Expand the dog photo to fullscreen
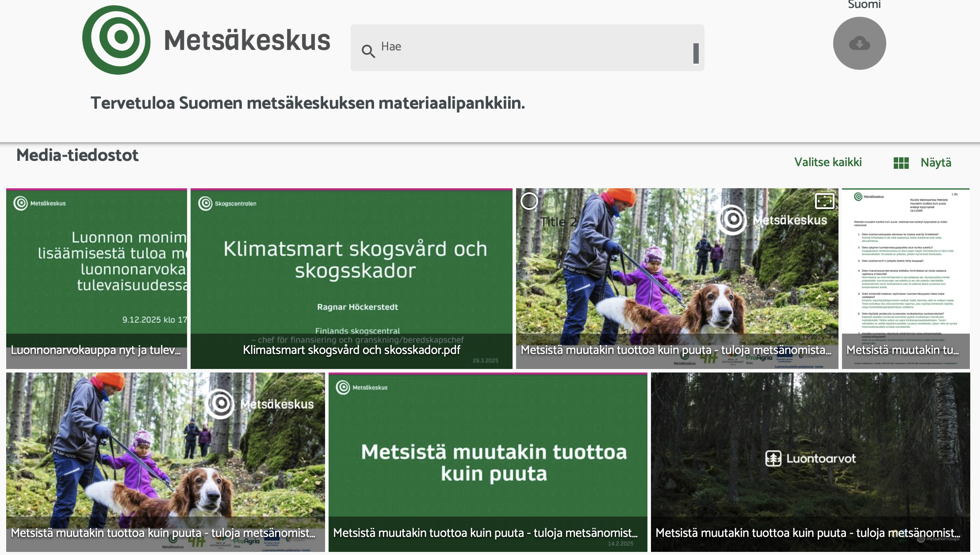980x555 pixels. 824,201
